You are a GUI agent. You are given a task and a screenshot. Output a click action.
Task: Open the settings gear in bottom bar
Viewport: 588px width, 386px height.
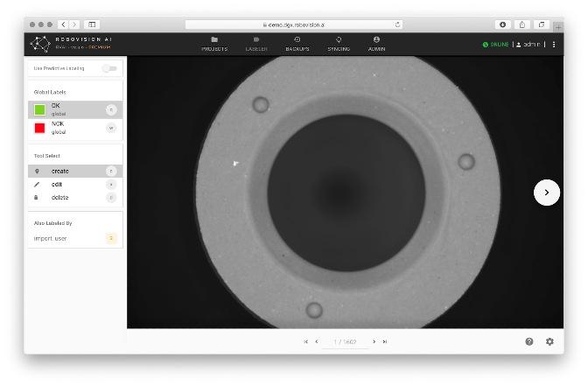[x=549, y=341]
